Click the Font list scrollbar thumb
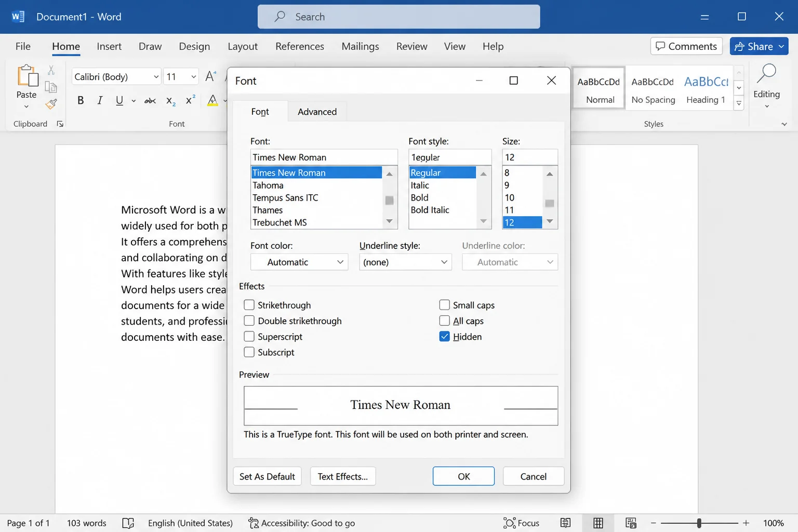Screen dimensions: 798x532 [x=389, y=201]
